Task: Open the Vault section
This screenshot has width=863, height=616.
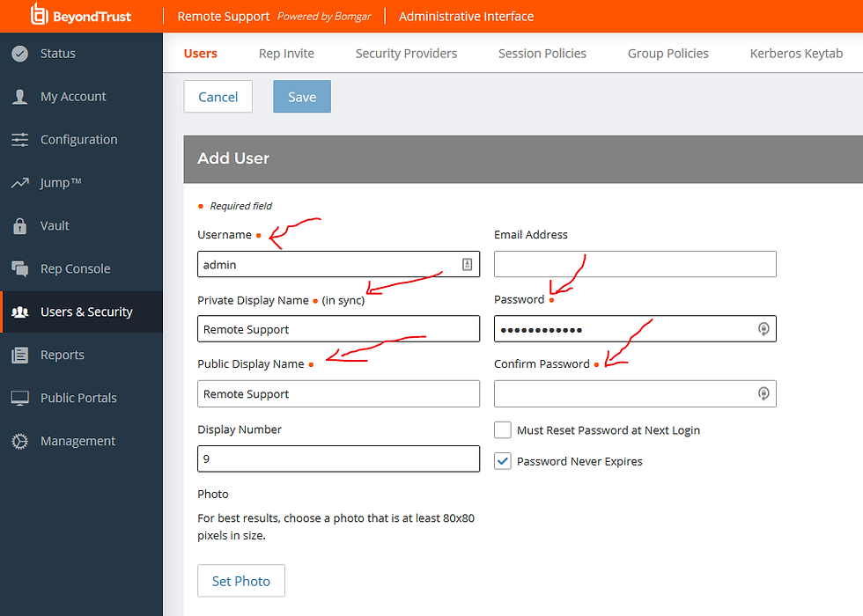Action: click(x=81, y=225)
